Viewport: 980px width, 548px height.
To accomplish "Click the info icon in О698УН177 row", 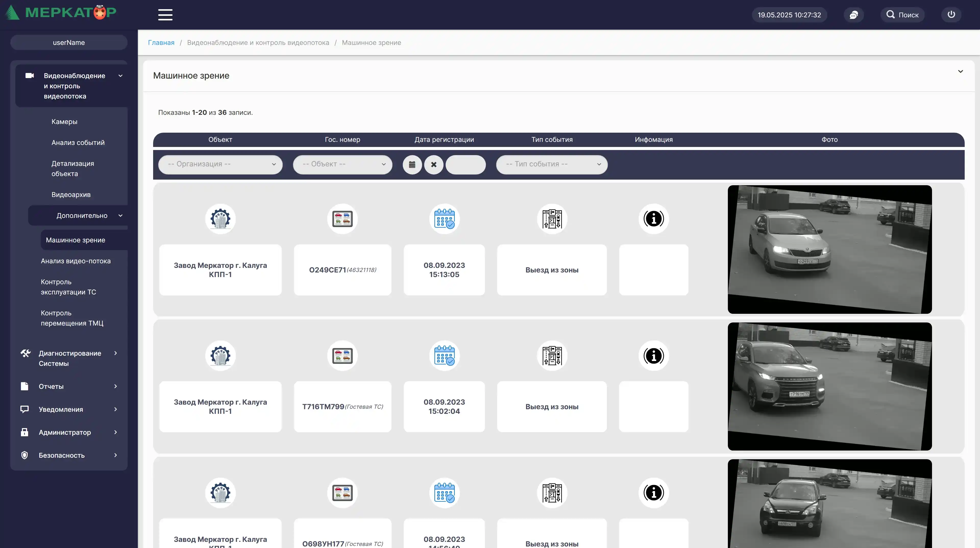I will (654, 493).
